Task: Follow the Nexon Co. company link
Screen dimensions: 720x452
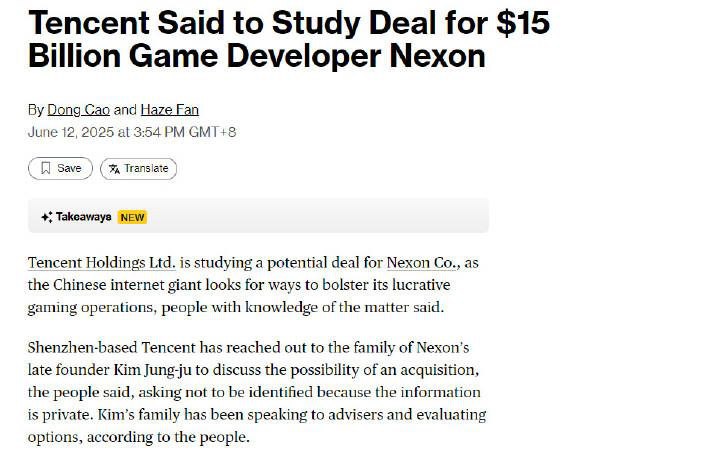Action: click(x=423, y=263)
